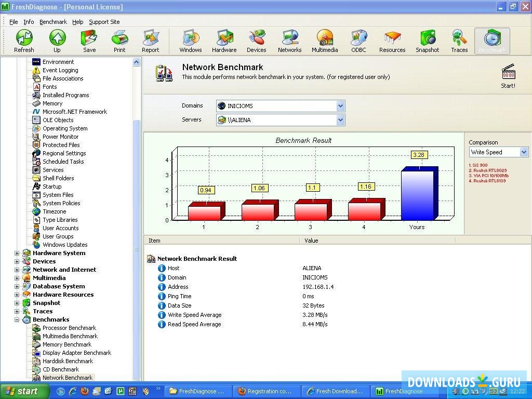Open the Benchmark menu
Viewport: 532px width, 399px height.
(x=53, y=22)
